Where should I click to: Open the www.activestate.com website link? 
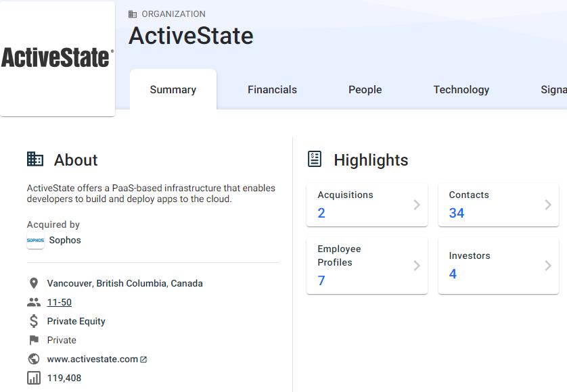point(93,360)
